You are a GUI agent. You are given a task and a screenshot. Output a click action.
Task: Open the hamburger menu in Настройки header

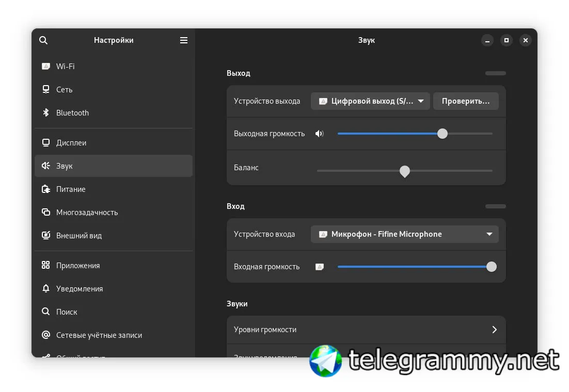point(184,40)
